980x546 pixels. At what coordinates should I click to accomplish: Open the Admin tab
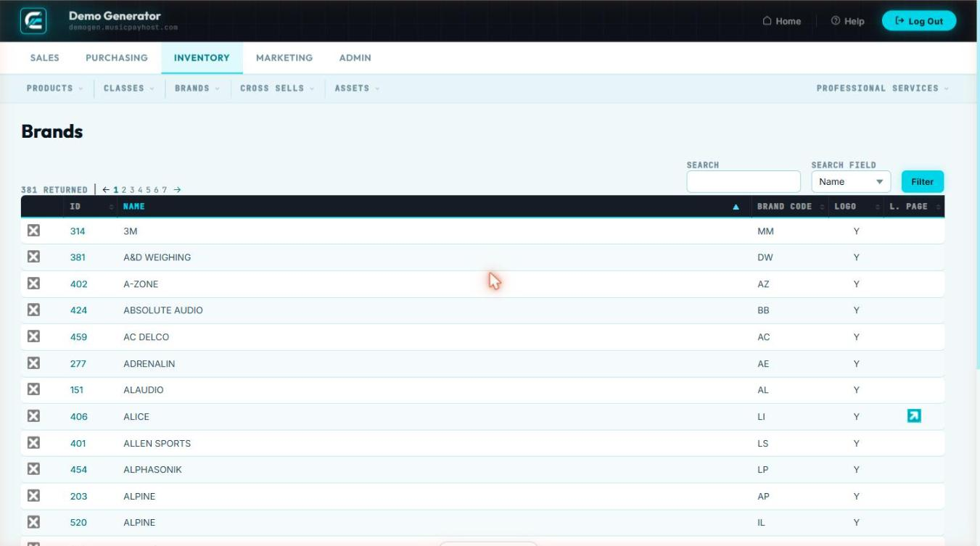[x=355, y=58]
